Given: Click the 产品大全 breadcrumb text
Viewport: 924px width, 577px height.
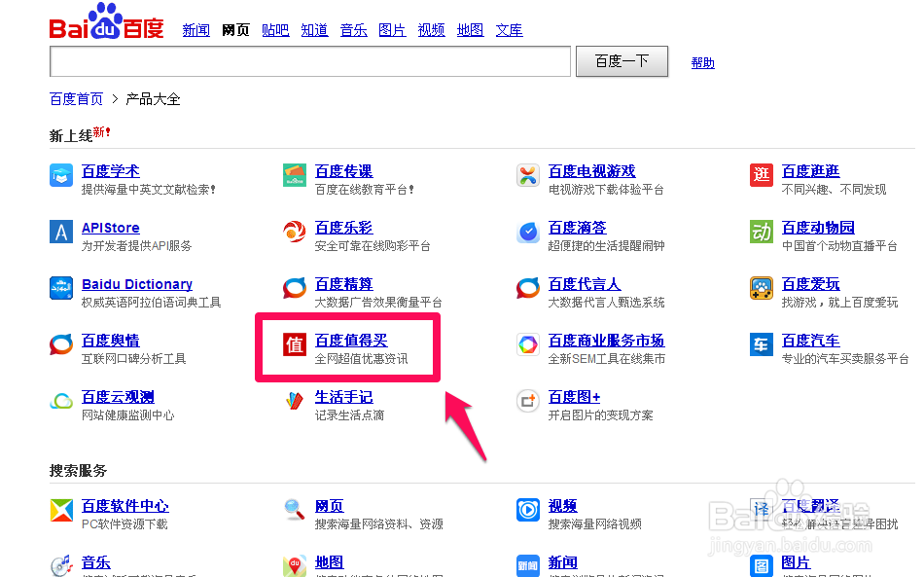Looking at the screenshot, I should 154,99.
